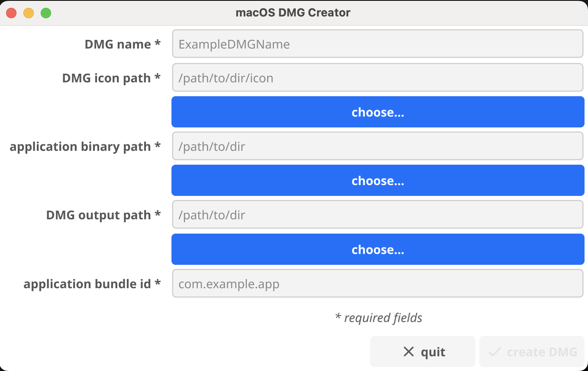This screenshot has height=371, width=588.
Task: Click the checkmark icon beside create DMG
Action: [x=494, y=352]
